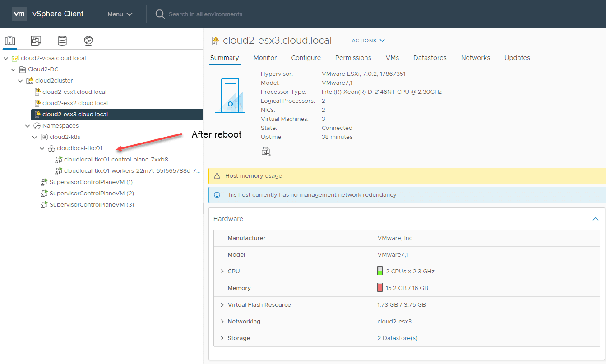Expand the CPU hardware row

coord(222,272)
